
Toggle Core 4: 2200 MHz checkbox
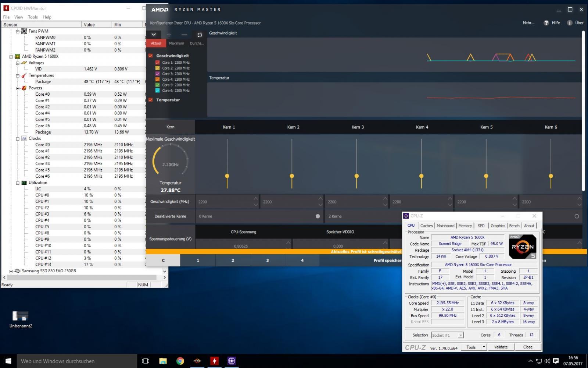pyautogui.click(x=158, y=79)
